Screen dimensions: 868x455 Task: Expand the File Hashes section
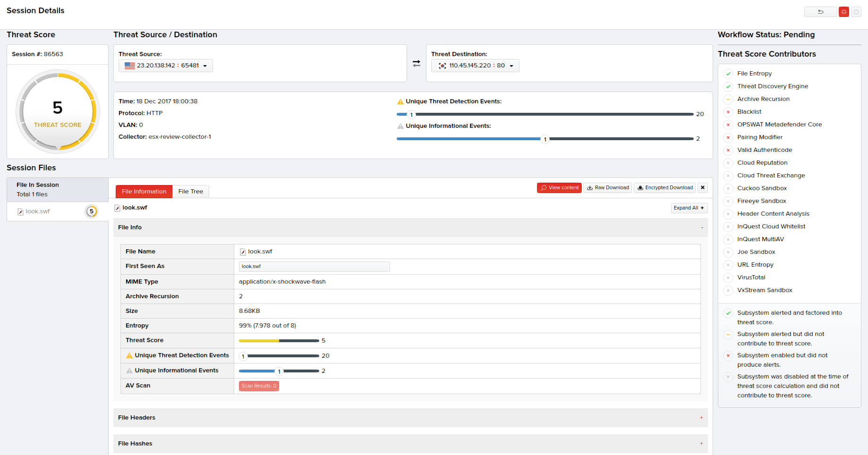click(701, 444)
